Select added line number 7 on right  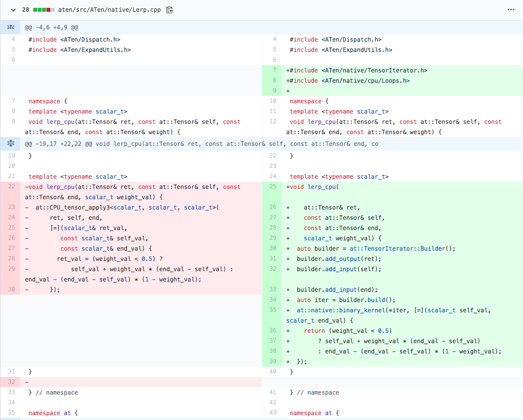click(x=274, y=70)
